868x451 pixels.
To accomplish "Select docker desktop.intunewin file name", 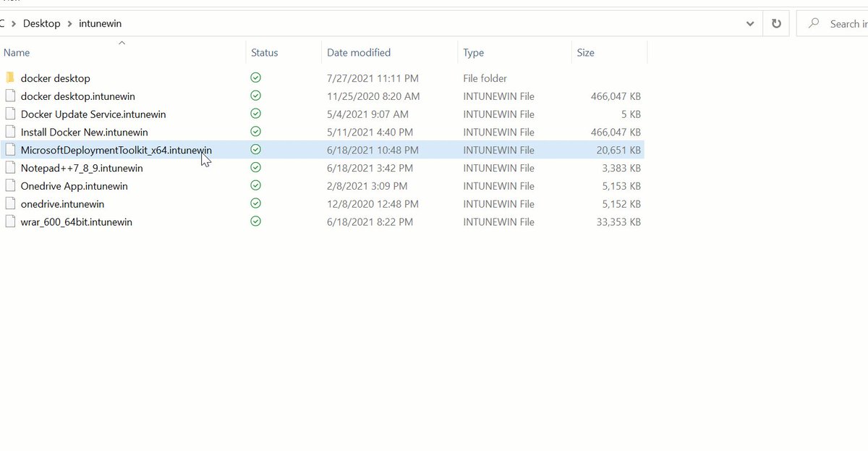I will [x=78, y=96].
